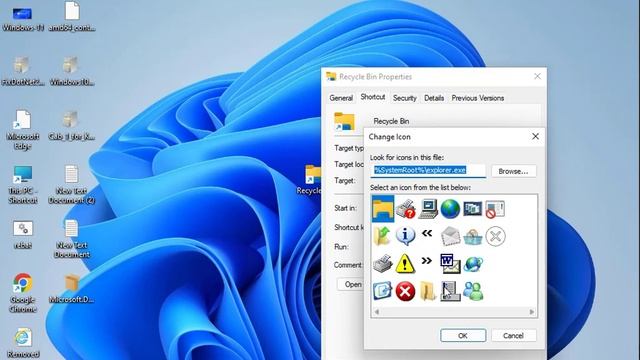The width and height of the screenshot is (640, 360).
Task: Click the Open button in Properties window
Action: tap(351, 284)
